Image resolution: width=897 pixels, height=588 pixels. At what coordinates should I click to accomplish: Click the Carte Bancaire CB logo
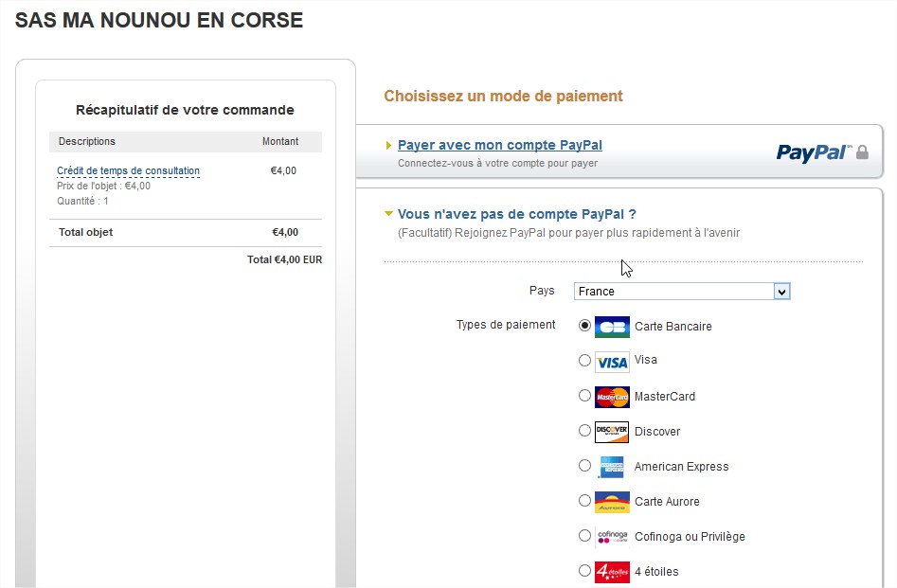[612, 327]
